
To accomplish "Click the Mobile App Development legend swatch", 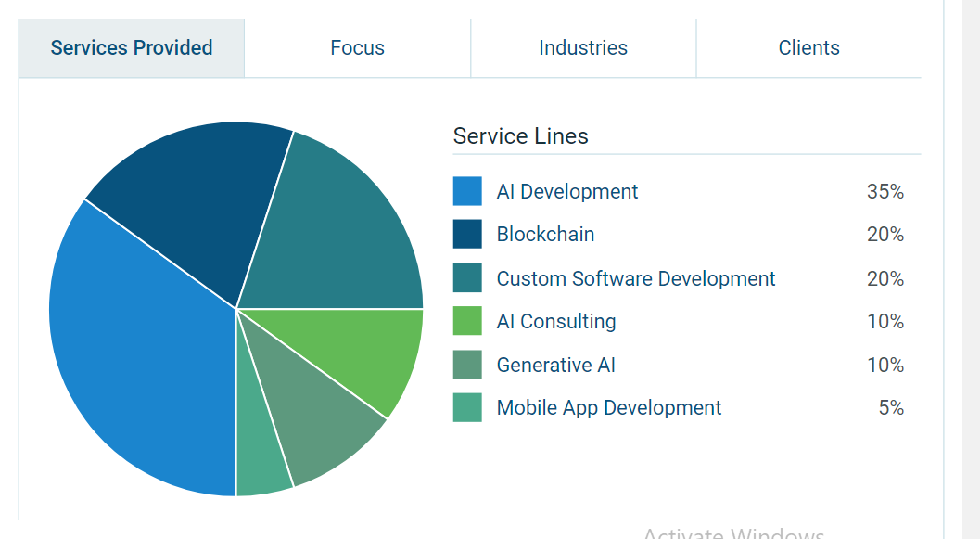I will pyautogui.click(x=467, y=407).
